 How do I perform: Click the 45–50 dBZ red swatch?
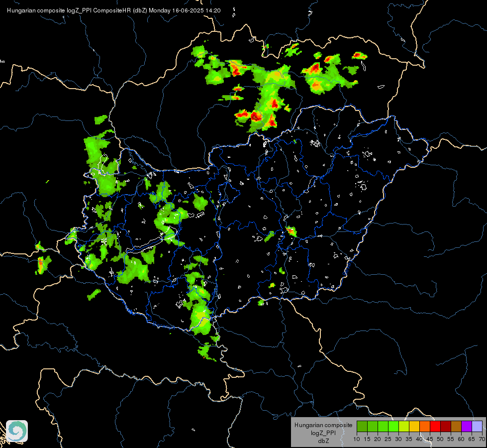435,426
